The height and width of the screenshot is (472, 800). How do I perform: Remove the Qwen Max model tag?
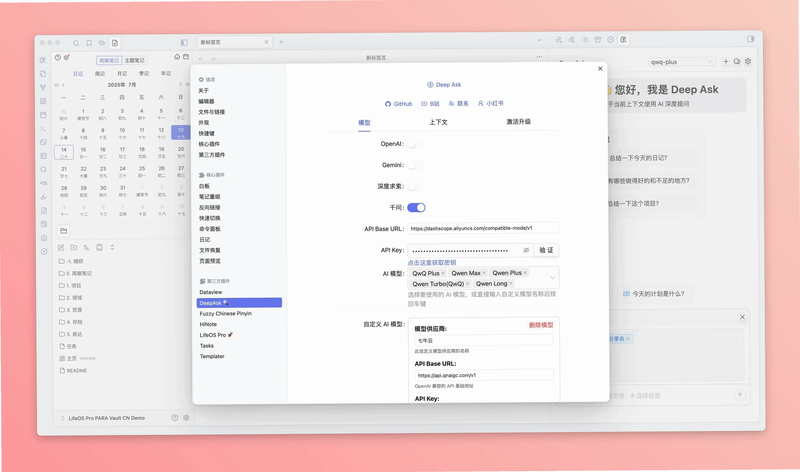(x=484, y=273)
